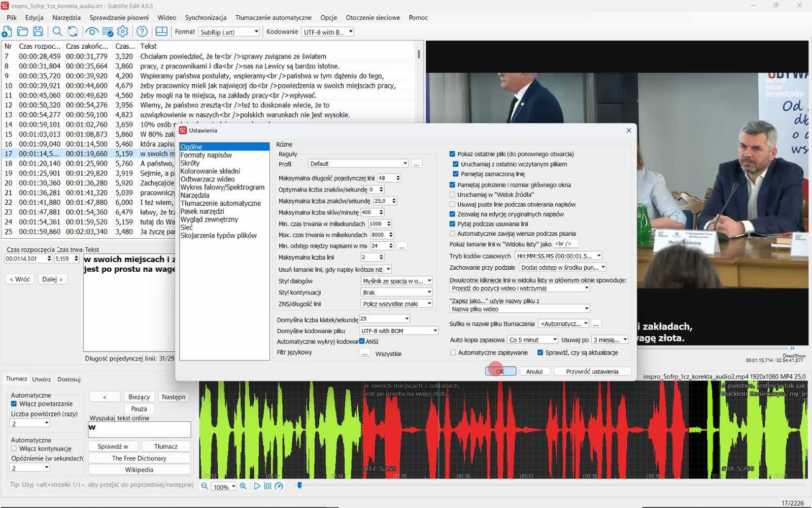Open the 'Tryb kodów czasowych' dropdown
812x508 pixels.
[x=558, y=256]
